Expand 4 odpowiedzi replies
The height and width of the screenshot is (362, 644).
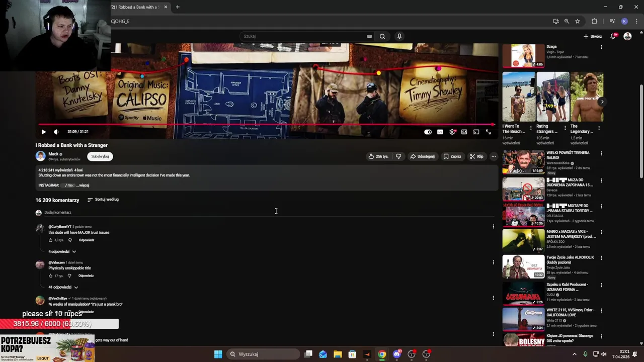click(62, 251)
